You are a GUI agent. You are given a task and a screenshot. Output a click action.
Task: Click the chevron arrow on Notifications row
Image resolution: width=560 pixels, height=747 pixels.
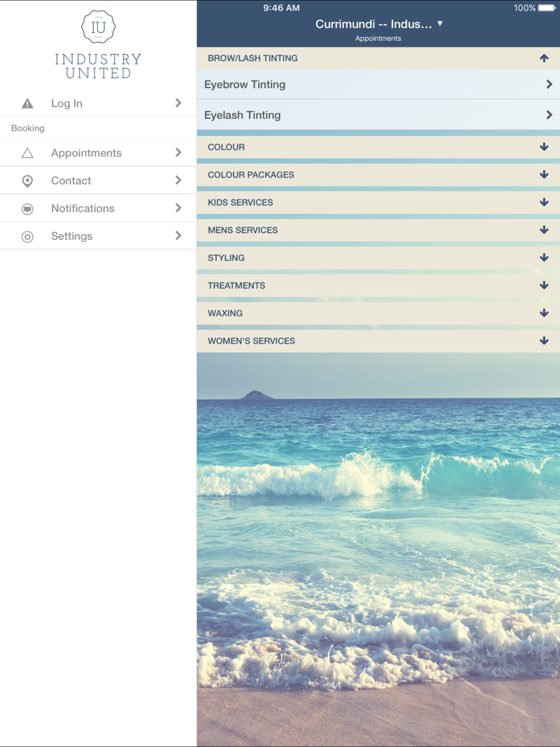(178, 208)
